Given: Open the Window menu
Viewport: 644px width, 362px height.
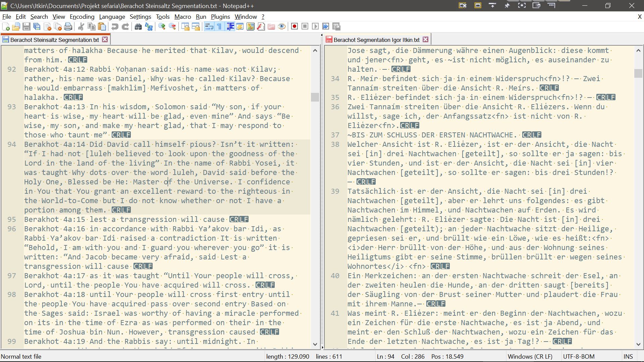Looking at the screenshot, I should [246, 17].
